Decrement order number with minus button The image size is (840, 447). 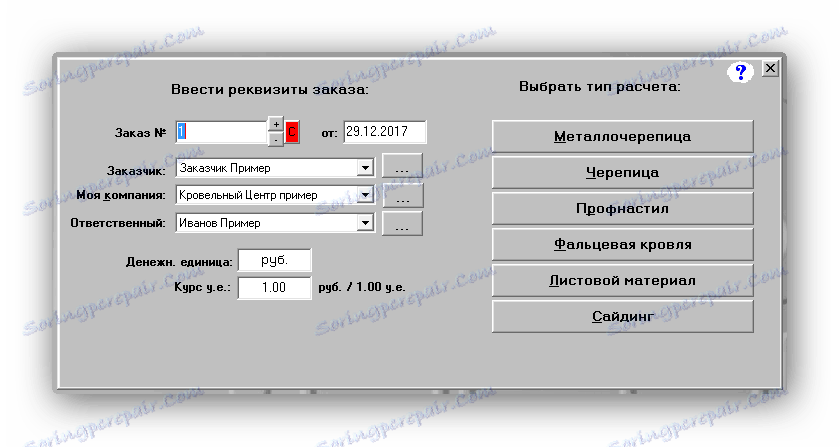275,139
